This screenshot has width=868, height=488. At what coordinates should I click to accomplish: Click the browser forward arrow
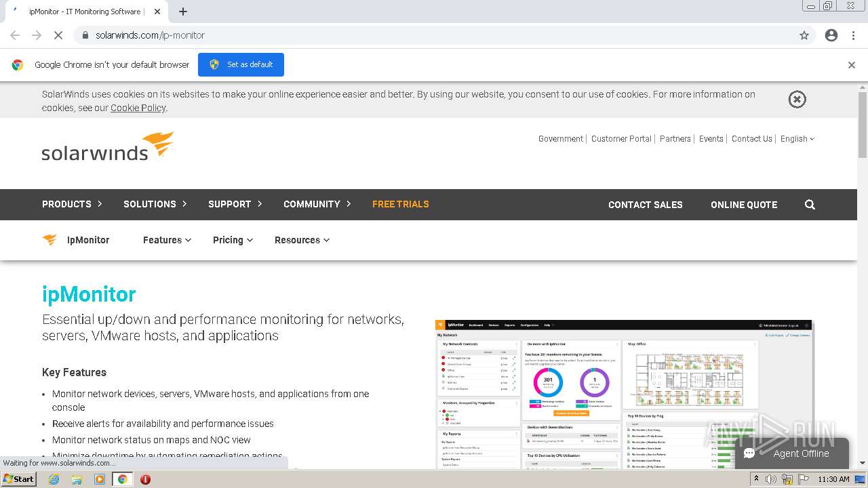coord(37,35)
